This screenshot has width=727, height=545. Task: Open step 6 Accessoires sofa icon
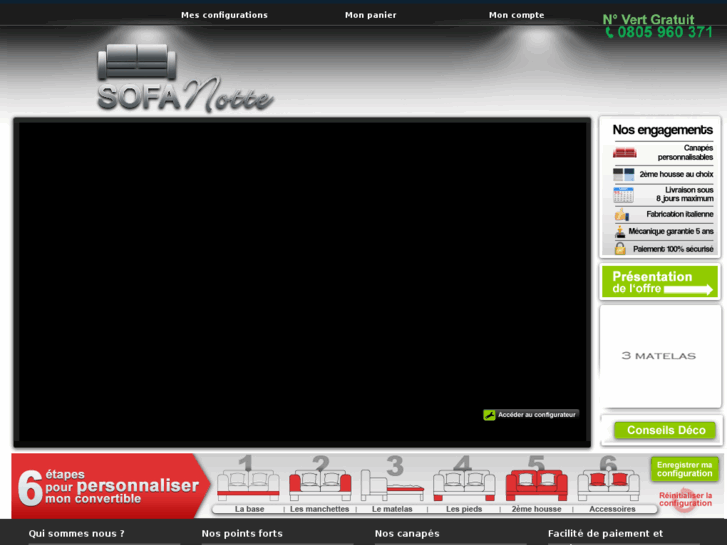coord(609,485)
